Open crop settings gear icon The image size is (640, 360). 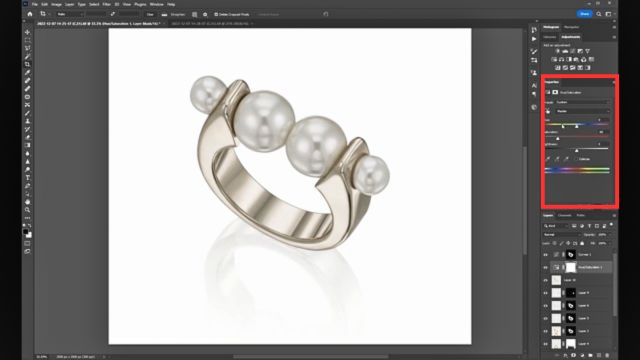[x=205, y=14]
